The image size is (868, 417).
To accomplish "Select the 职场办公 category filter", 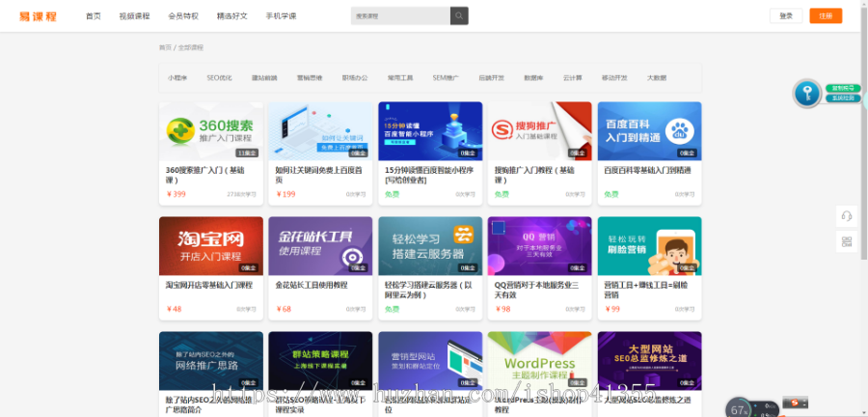I will (355, 77).
